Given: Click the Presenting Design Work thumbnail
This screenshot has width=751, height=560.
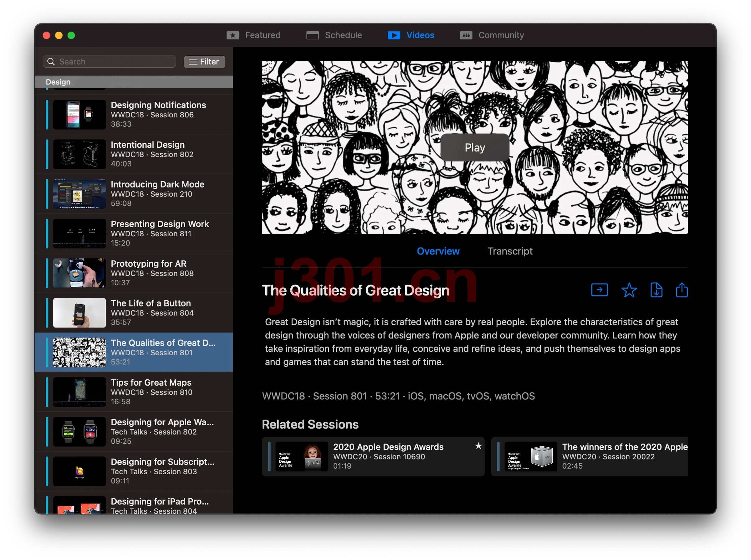Looking at the screenshot, I should tap(79, 234).
